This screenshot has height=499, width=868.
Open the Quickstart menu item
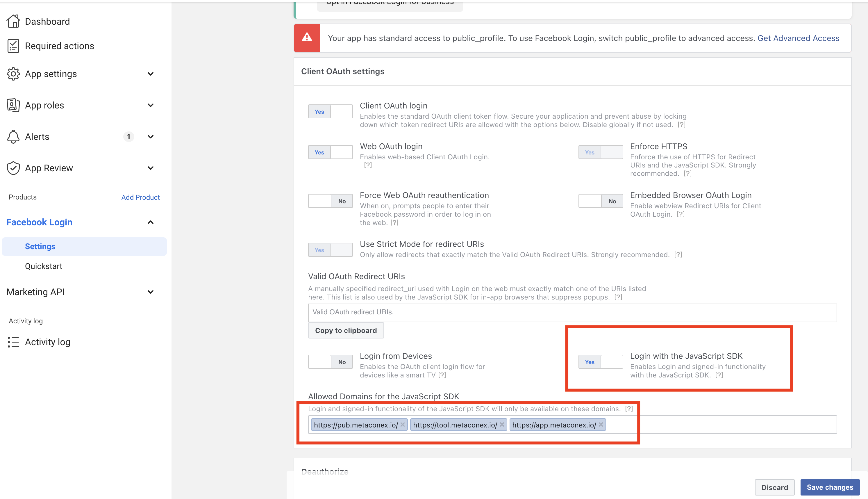point(44,266)
